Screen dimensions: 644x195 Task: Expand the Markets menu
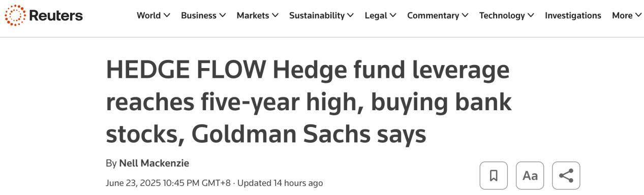[257, 15]
